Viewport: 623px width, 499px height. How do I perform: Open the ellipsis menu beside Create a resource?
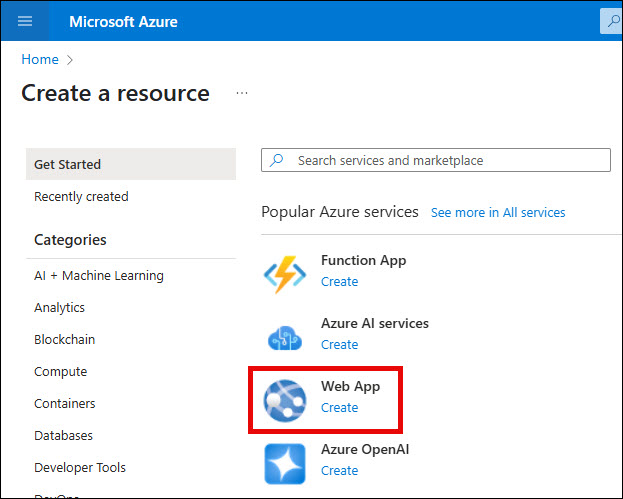(x=242, y=93)
